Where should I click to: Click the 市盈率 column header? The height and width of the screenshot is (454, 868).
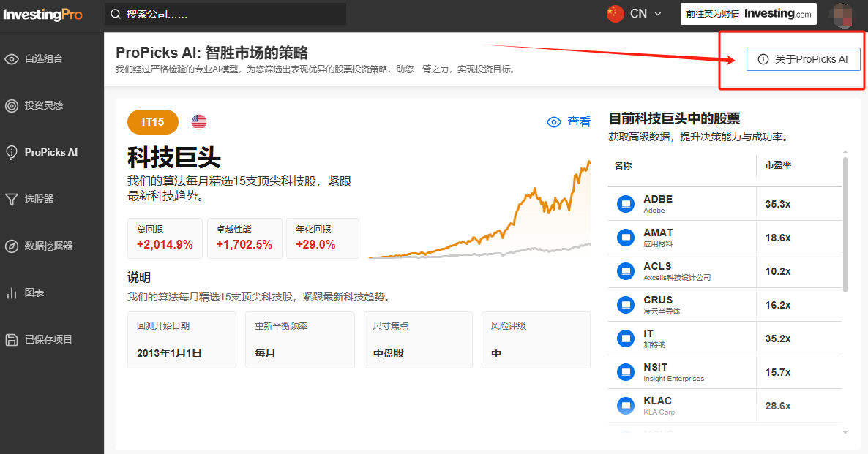click(779, 166)
